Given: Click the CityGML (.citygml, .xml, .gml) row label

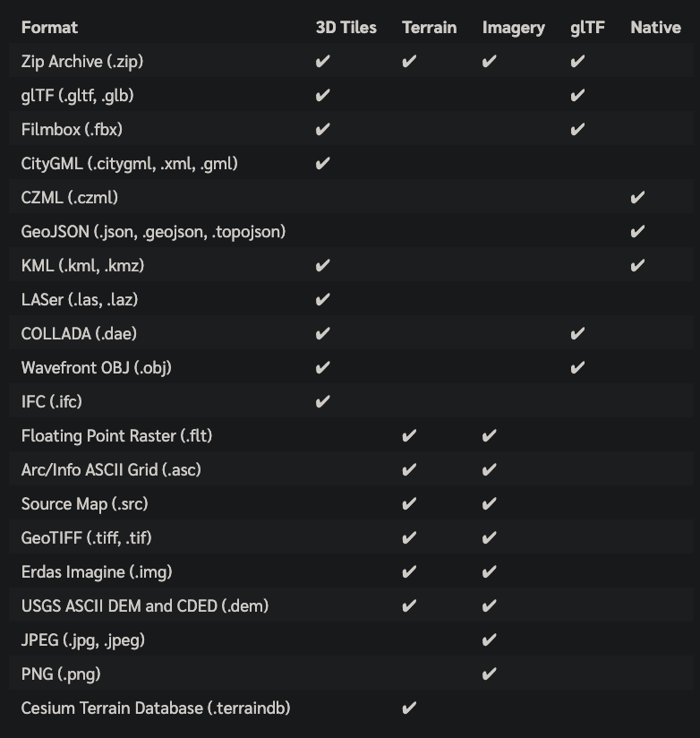Looking at the screenshot, I should point(130,164).
